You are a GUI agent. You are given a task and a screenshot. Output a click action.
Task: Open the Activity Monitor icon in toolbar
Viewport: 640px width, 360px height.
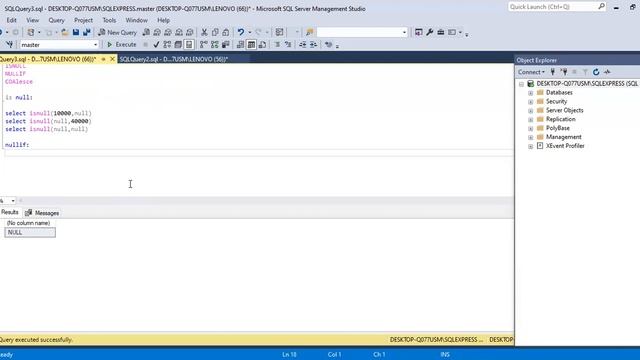(279, 32)
